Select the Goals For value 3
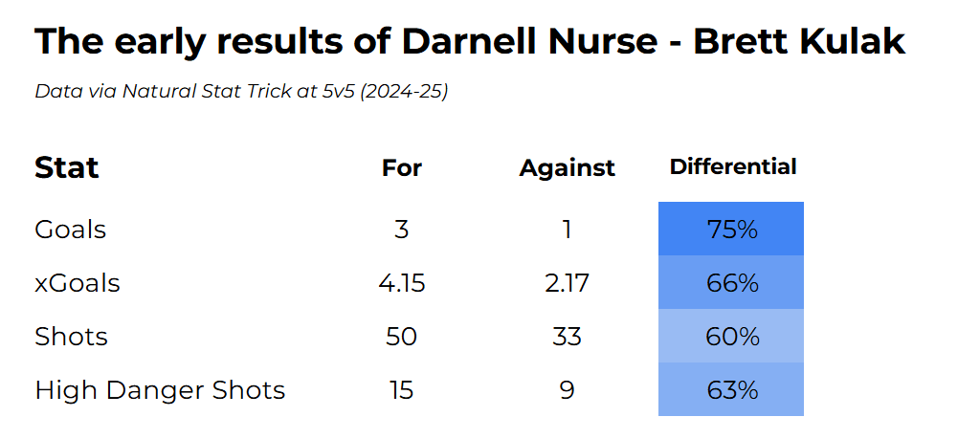The width and height of the screenshot is (980, 439). 402,230
